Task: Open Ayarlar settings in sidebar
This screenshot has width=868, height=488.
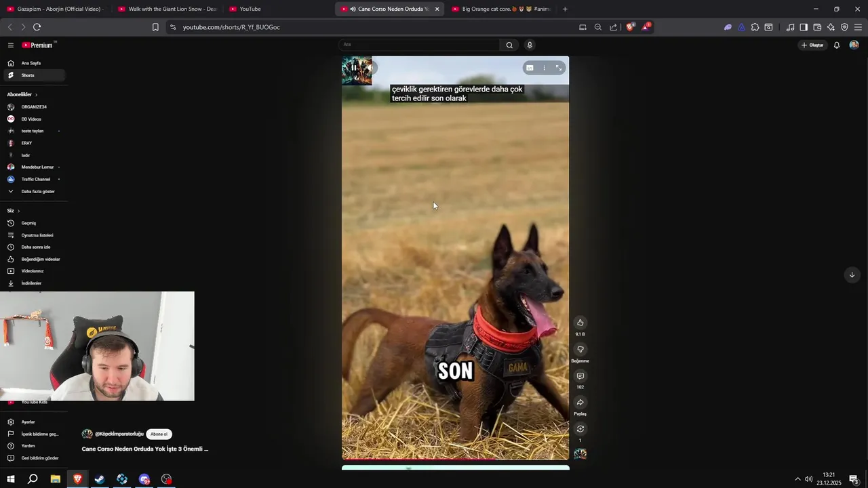Action: [x=35, y=422]
